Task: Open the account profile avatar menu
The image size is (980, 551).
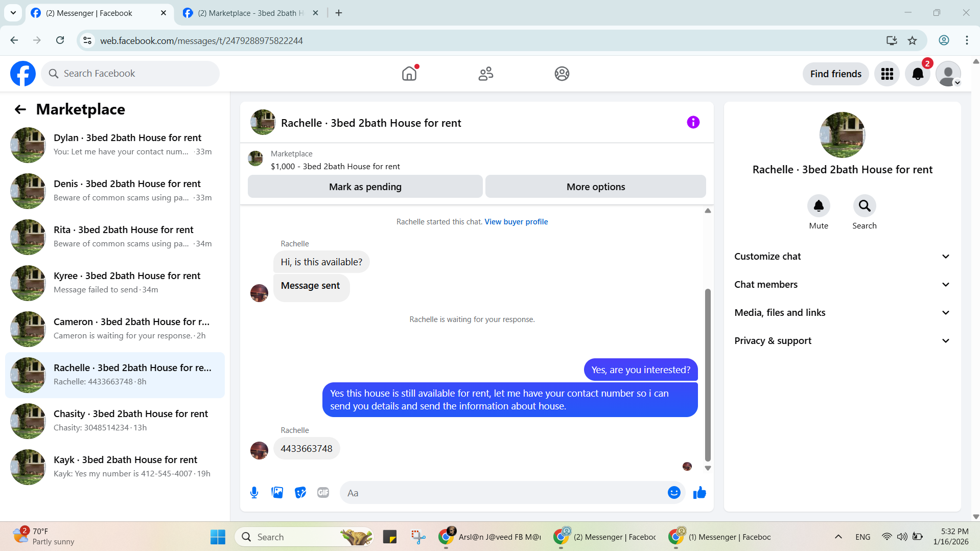Action: 948,74
